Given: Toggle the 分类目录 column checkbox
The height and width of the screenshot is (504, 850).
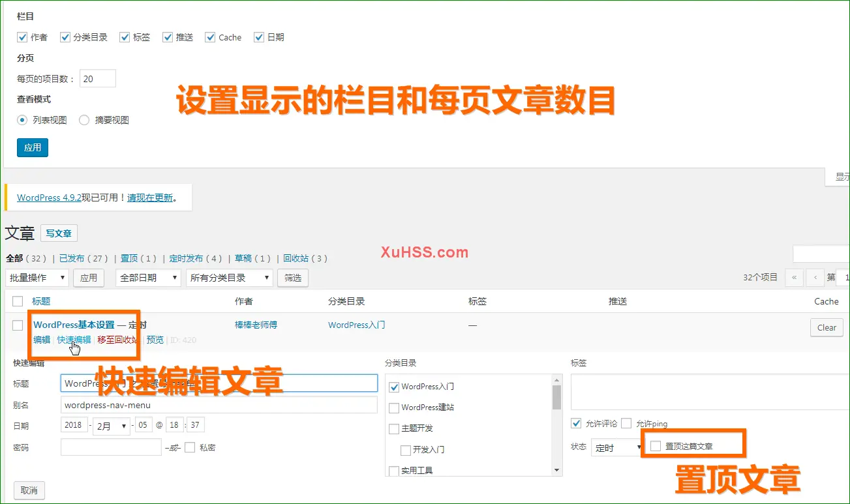Looking at the screenshot, I should tap(65, 37).
